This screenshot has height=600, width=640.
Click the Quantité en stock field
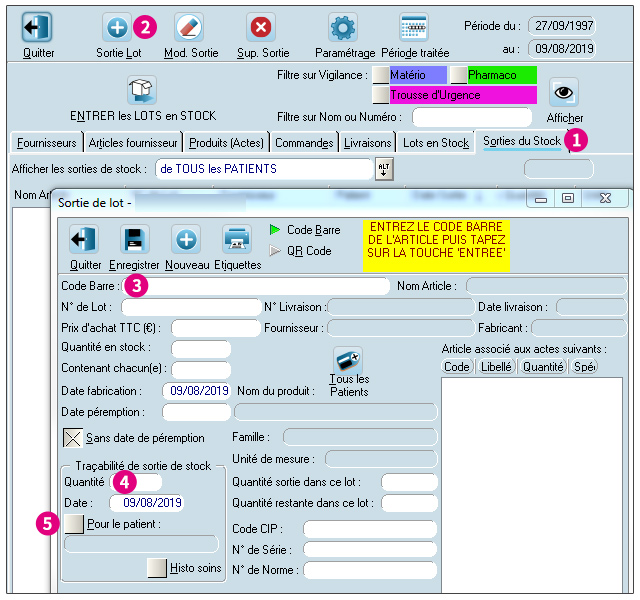201,349
